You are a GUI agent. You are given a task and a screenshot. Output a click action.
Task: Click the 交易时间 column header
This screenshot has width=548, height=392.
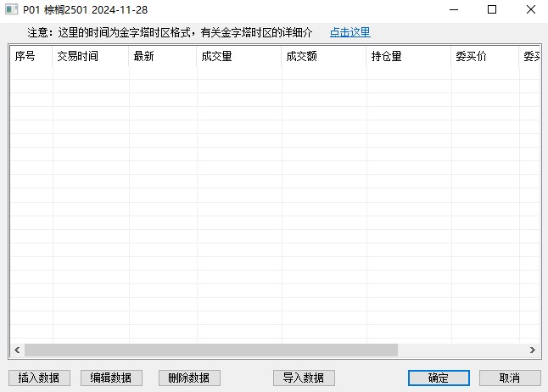pos(91,56)
